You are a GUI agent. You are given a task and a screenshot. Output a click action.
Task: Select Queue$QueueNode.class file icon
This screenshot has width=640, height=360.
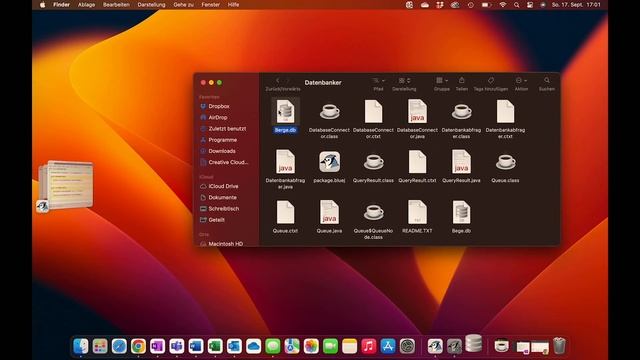[x=373, y=212]
